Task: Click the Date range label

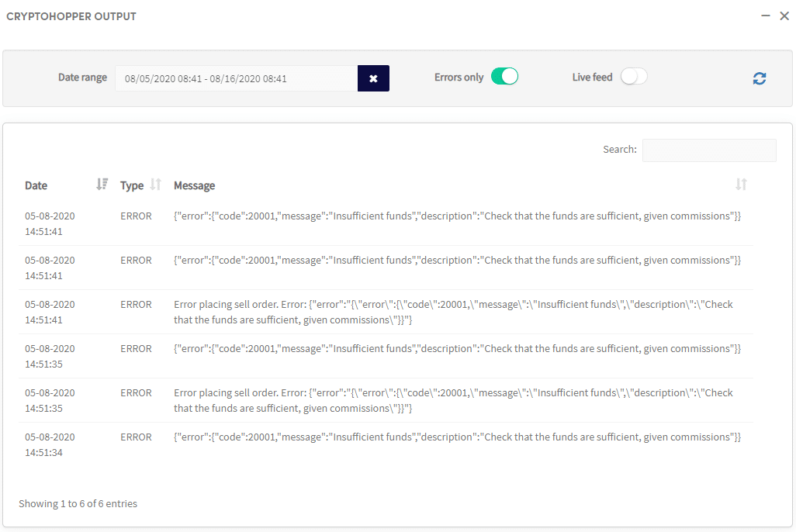Action: point(83,77)
